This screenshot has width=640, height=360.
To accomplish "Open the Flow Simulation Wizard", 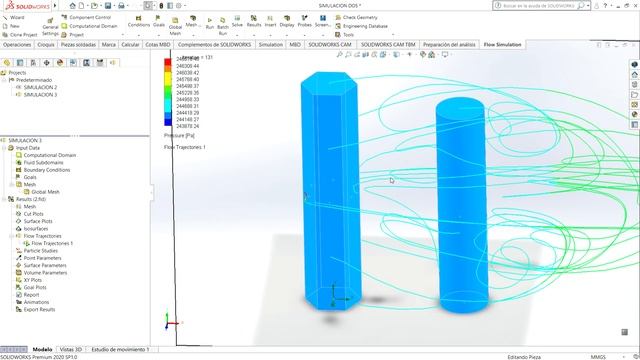I will point(13,18).
